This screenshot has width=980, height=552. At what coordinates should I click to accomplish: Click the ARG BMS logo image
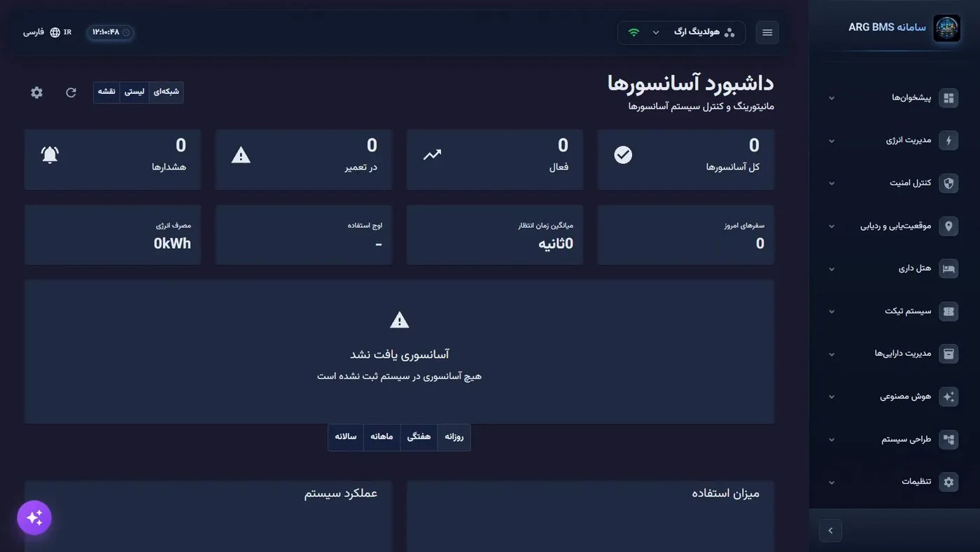tap(946, 29)
